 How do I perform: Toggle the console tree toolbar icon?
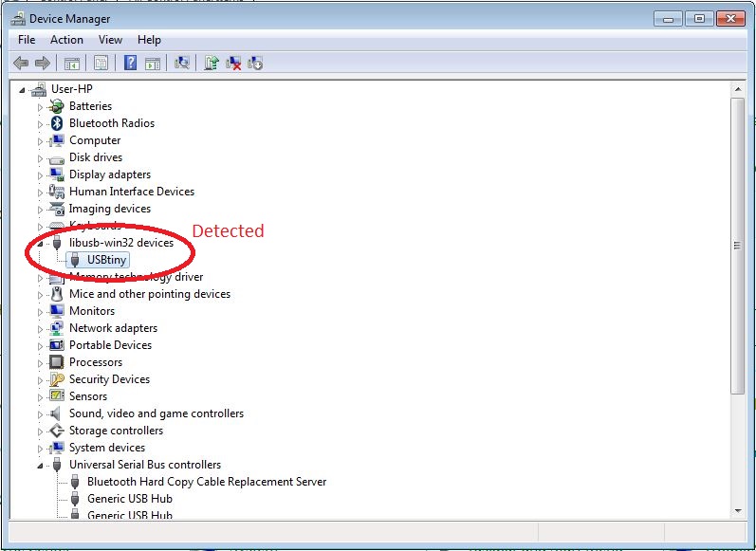pyautogui.click(x=72, y=64)
